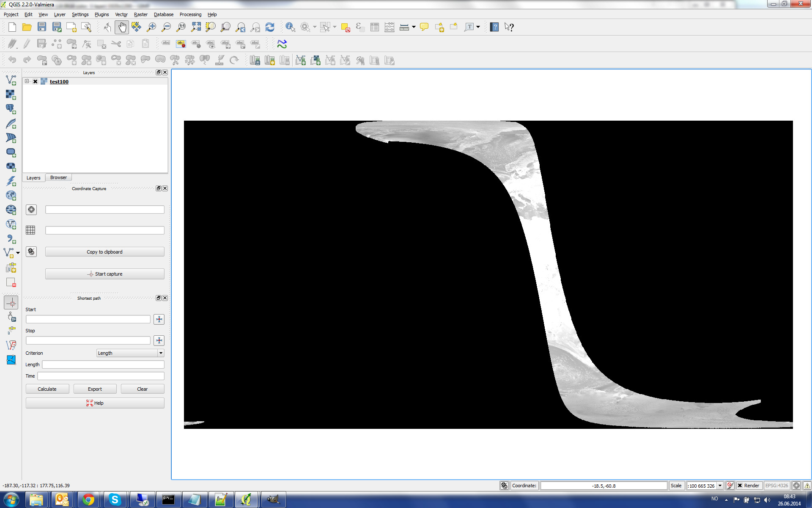Viewport: 812px width, 508px height.
Task: Create a new project with the blank page icon
Action: click(12, 28)
